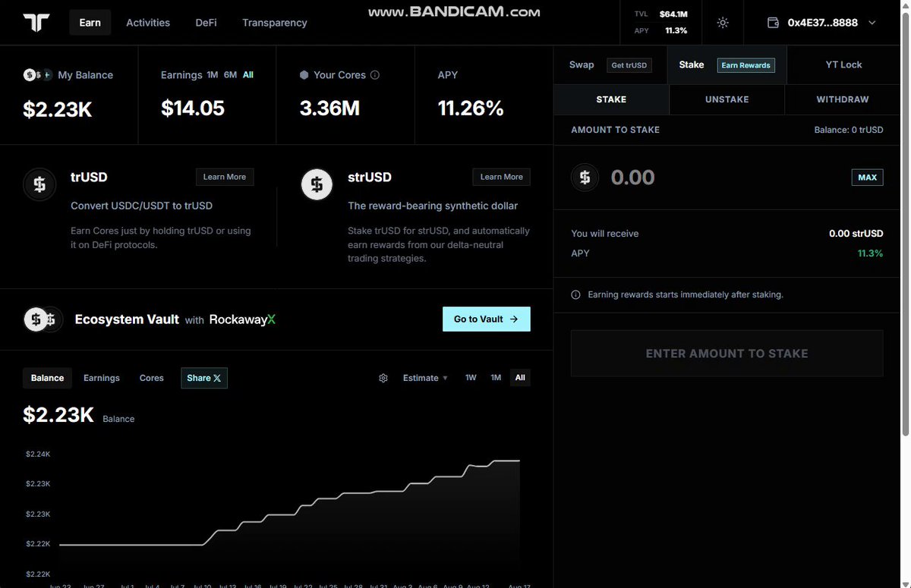Click the Enter Amount to Stake button

(727, 354)
